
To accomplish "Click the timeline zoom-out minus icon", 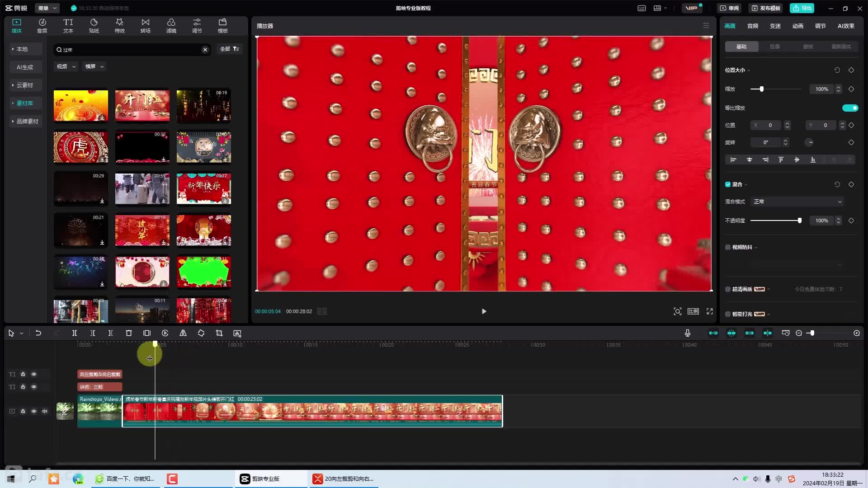I will pos(799,333).
